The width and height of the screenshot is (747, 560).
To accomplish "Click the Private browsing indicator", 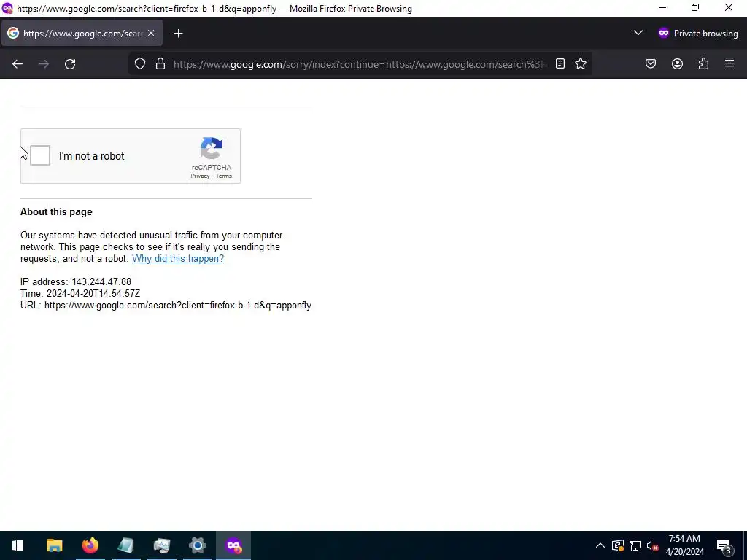I will 698,34.
